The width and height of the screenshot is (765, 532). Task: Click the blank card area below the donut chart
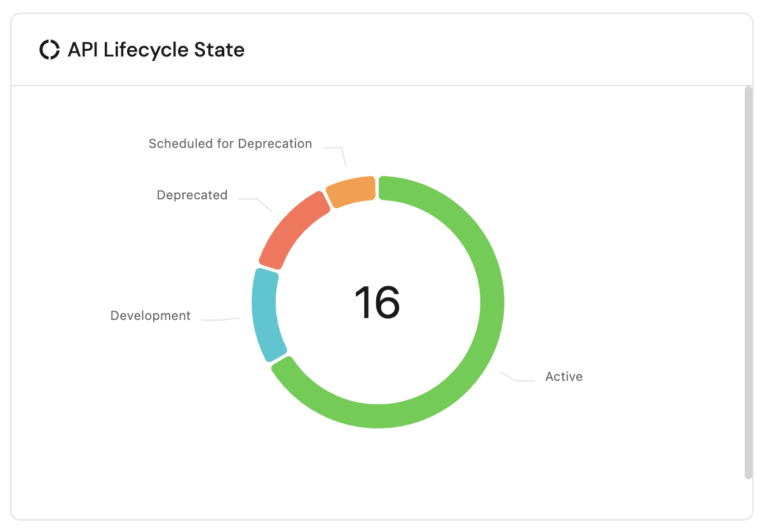tap(377, 473)
